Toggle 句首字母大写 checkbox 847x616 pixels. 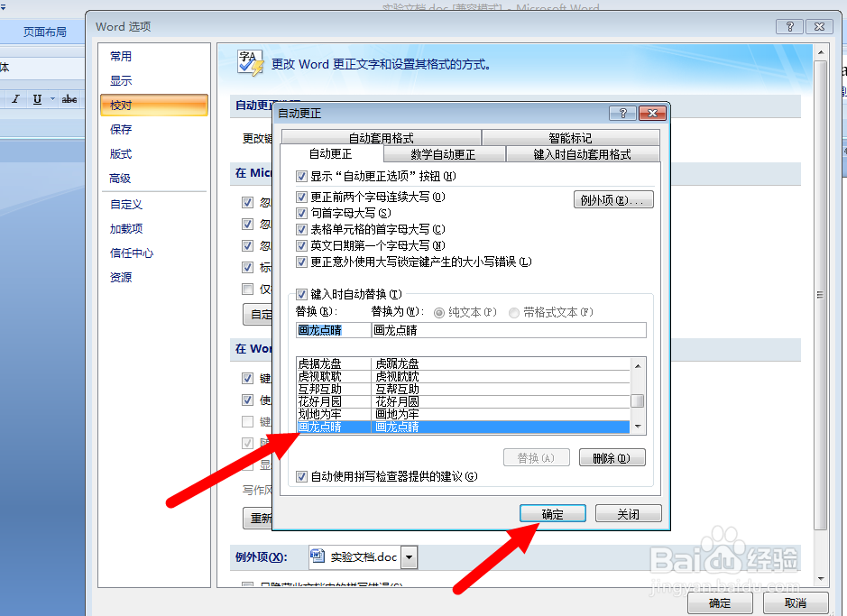301,213
